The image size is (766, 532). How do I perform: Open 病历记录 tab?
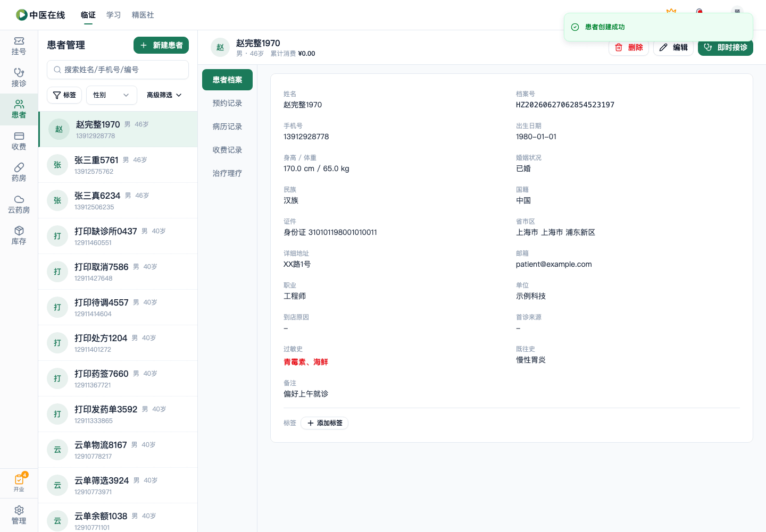tap(227, 126)
